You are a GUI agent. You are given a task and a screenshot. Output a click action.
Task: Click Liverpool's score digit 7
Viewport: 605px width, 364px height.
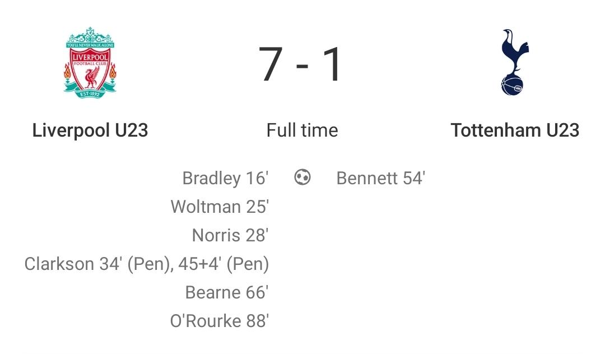click(271, 64)
